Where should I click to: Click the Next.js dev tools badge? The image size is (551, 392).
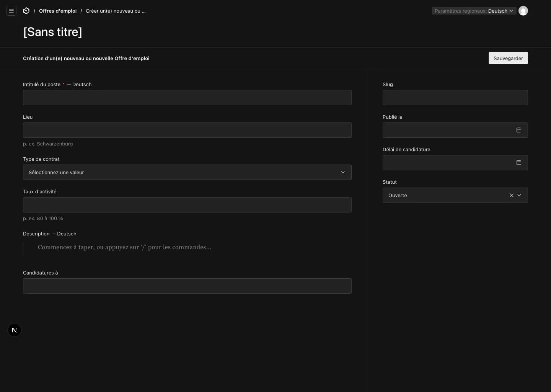click(15, 330)
